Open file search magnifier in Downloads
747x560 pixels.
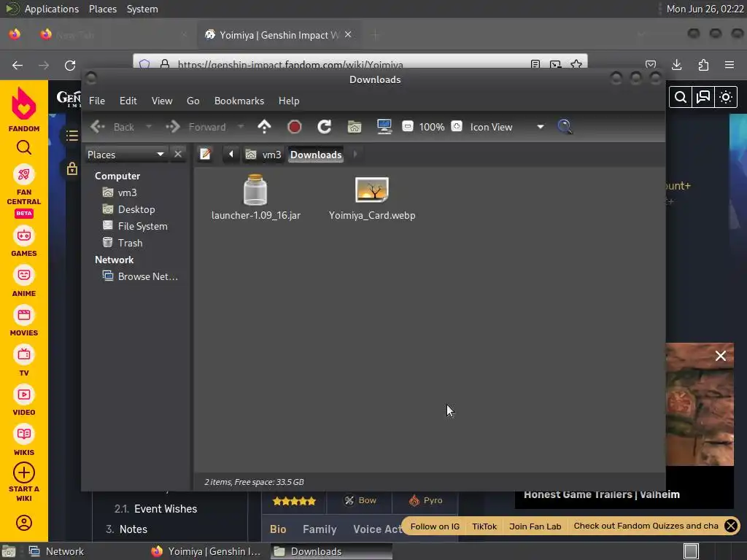point(565,127)
